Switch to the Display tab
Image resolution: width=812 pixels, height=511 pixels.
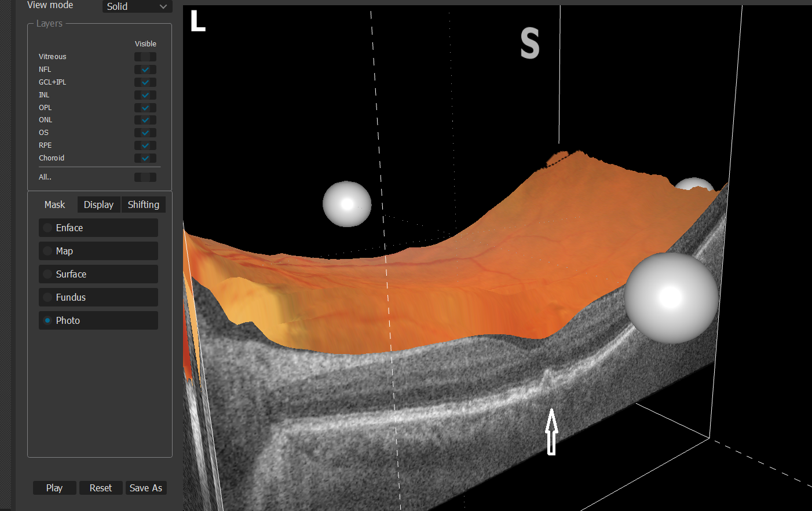point(98,205)
